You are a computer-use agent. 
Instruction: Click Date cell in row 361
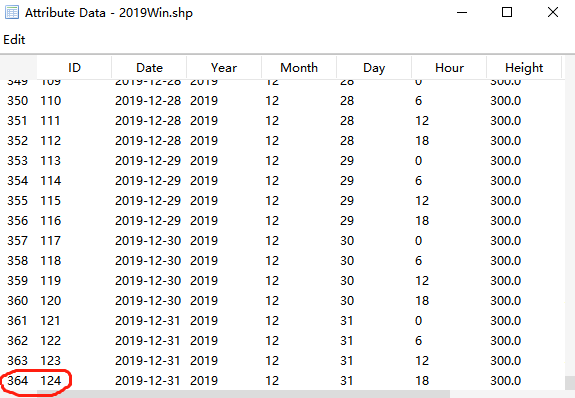[x=148, y=321]
